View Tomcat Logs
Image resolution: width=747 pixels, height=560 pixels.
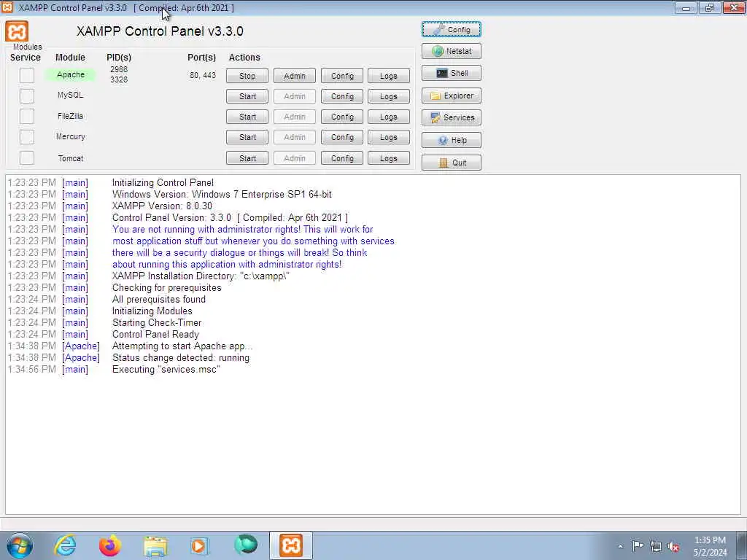point(389,158)
